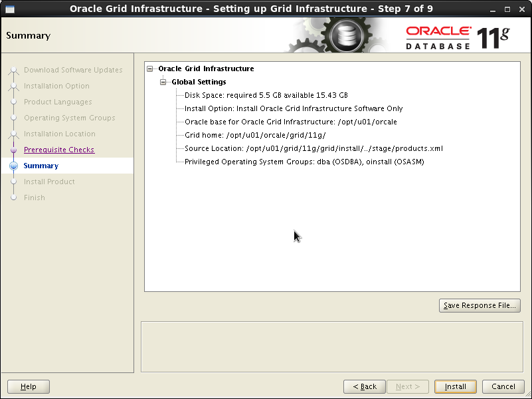
Task: Collapse the Global Settings node
Action: (163, 82)
